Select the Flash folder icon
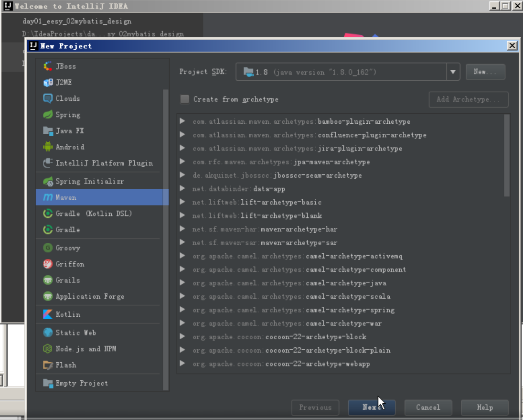This screenshot has width=523, height=420. [x=48, y=365]
